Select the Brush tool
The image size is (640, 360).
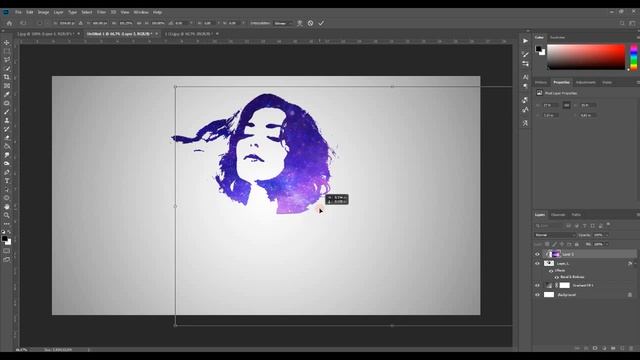point(7,111)
